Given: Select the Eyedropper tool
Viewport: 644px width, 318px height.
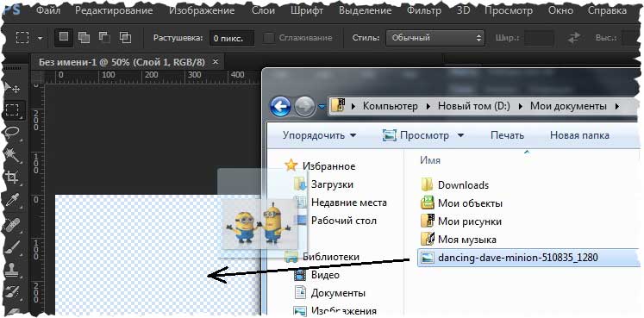Looking at the screenshot, I should point(11,200).
